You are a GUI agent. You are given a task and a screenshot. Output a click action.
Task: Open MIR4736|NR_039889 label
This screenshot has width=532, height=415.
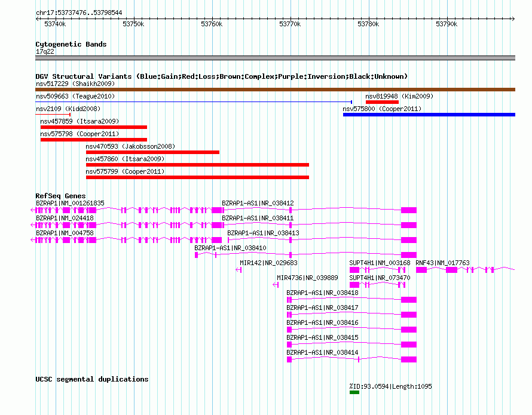[x=307, y=278]
